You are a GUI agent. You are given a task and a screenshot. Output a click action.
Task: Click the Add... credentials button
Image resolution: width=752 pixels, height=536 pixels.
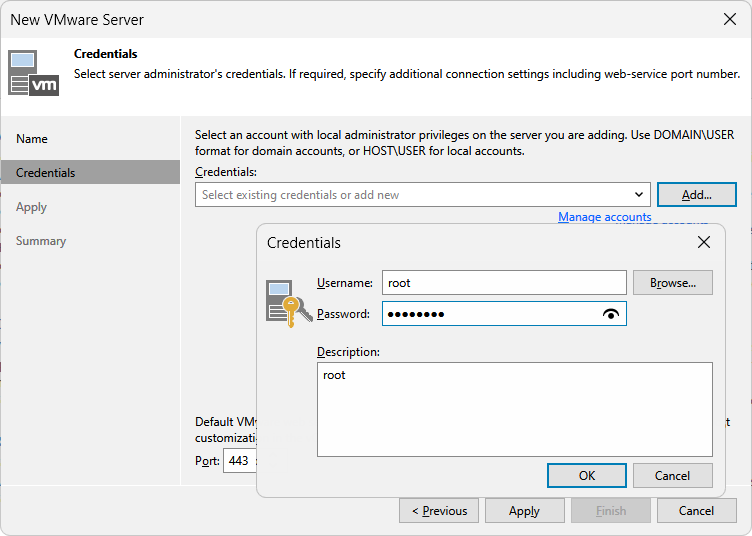click(696, 194)
